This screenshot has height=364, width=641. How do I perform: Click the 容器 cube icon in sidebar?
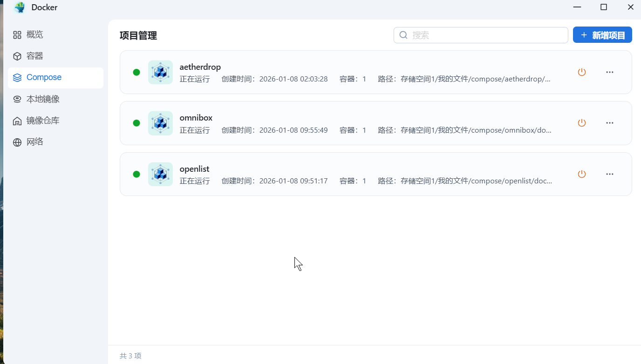point(17,56)
